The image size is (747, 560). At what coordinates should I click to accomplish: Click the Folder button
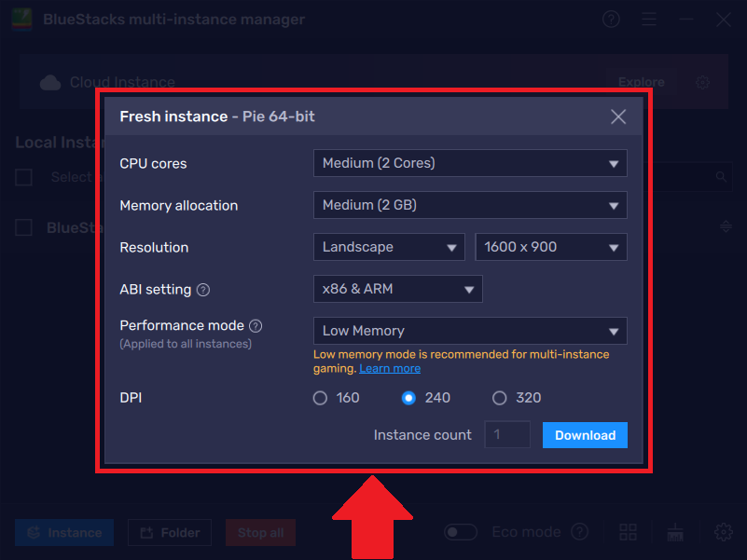point(170,532)
